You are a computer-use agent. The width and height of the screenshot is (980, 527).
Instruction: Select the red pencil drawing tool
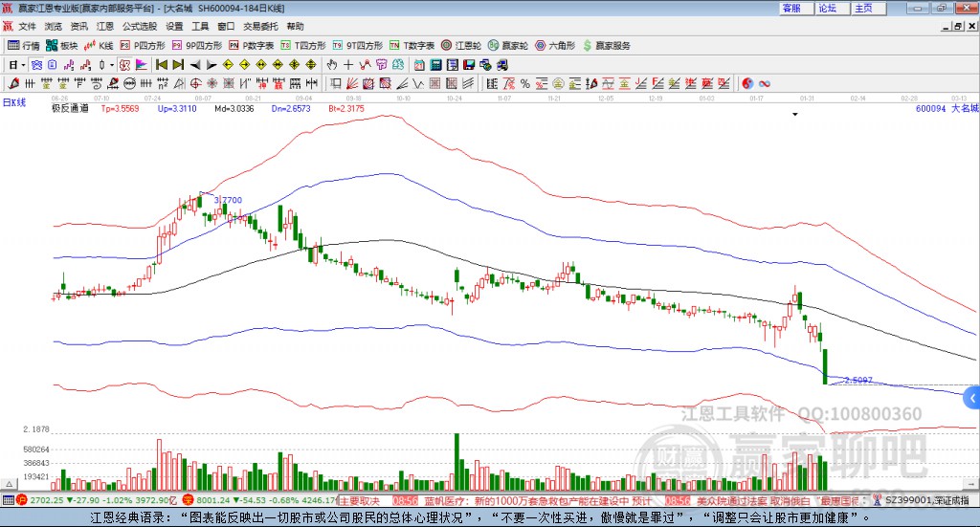tap(13, 83)
